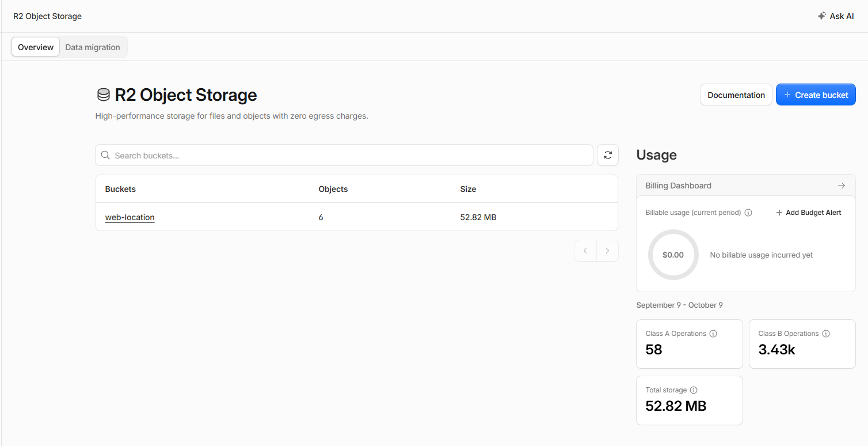
Task: Click the Size column header
Action: [468, 189]
